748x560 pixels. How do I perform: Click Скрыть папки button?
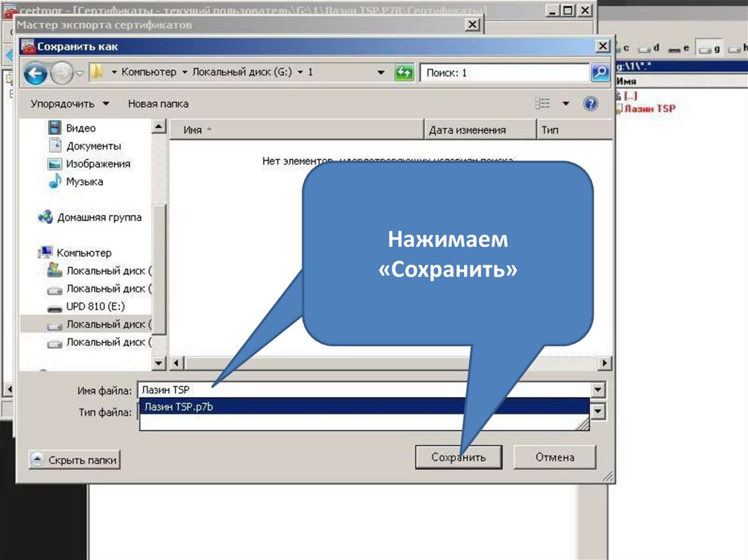(x=75, y=460)
